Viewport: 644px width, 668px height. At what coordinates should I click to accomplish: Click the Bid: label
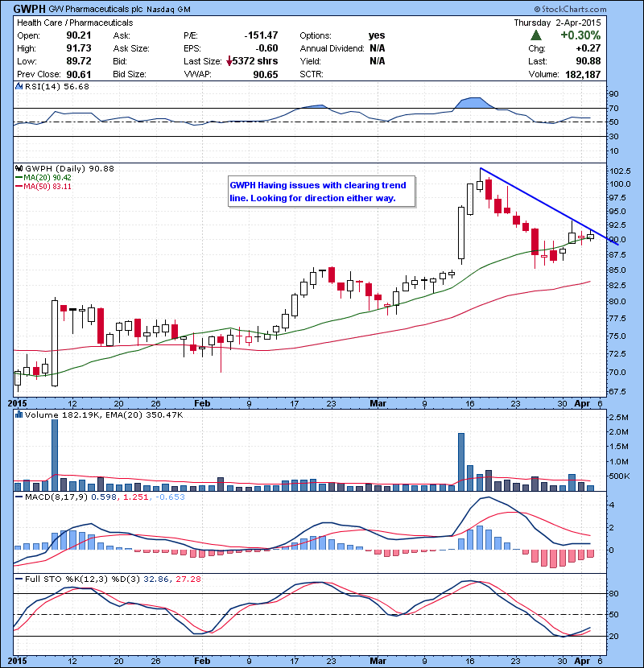click(x=120, y=61)
